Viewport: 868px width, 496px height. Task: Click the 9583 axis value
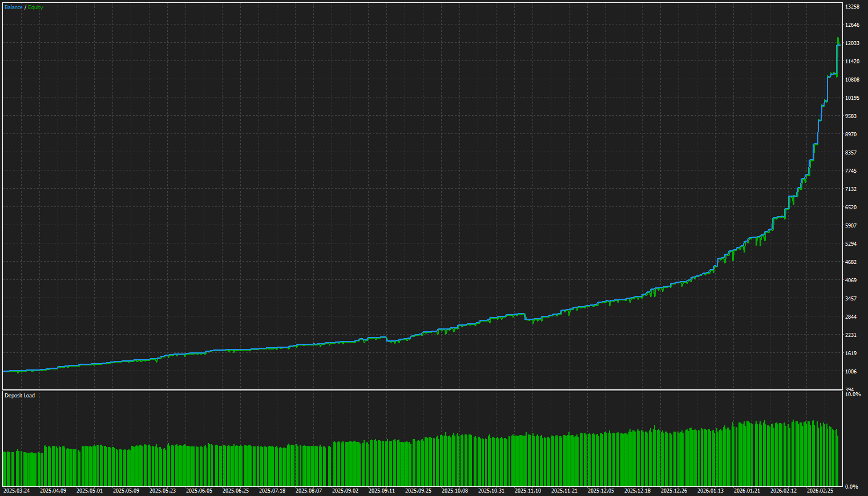coord(851,116)
